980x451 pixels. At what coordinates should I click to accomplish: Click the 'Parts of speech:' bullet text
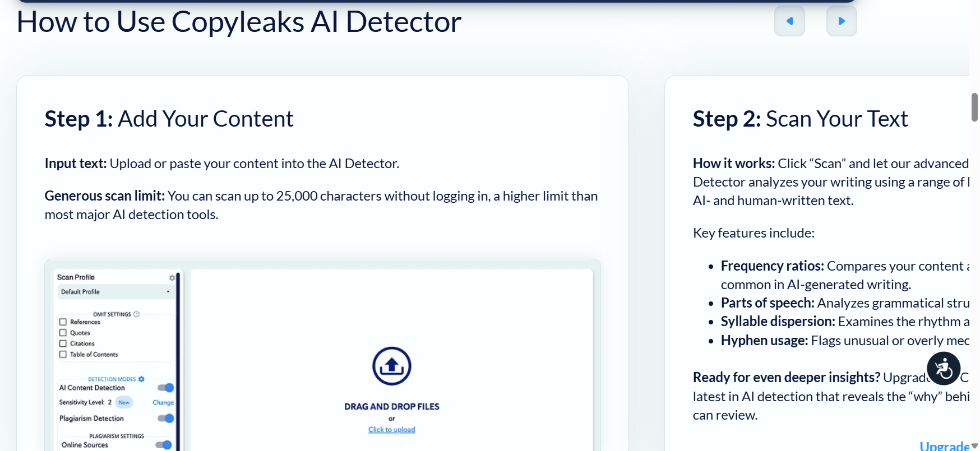click(768, 303)
